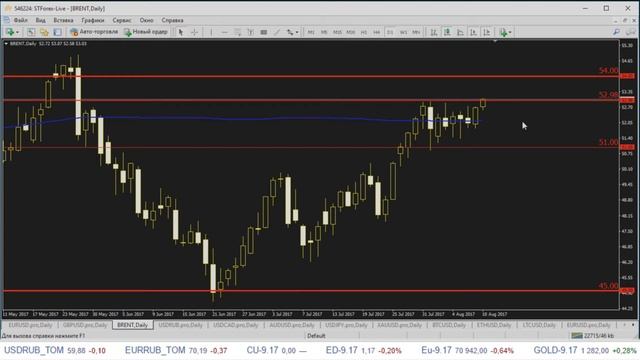
Task: Switch to the ETHUSD,Daily tab
Action: pyautogui.click(x=494, y=325)
